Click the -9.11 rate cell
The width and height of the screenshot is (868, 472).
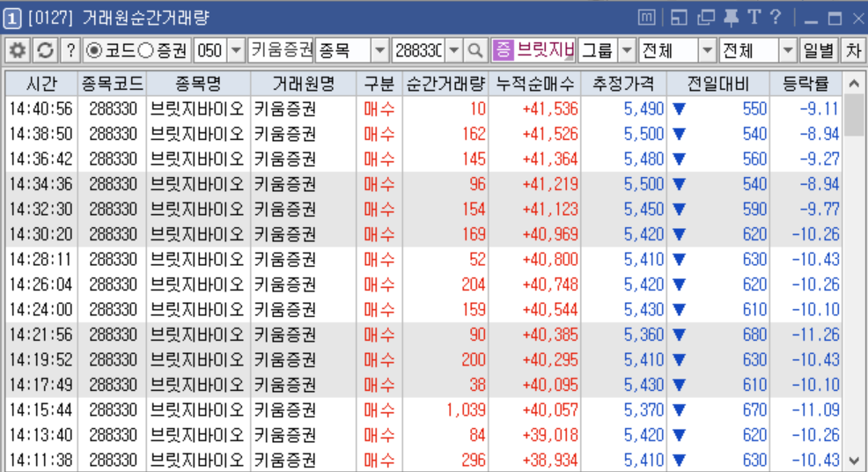(820, 108)
